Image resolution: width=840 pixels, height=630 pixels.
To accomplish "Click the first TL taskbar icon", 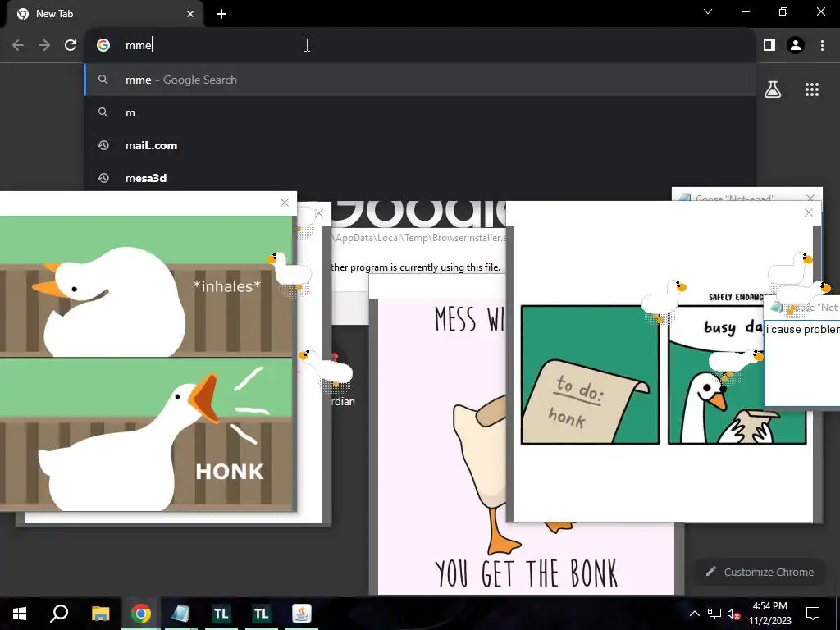I will click(221, 614).
